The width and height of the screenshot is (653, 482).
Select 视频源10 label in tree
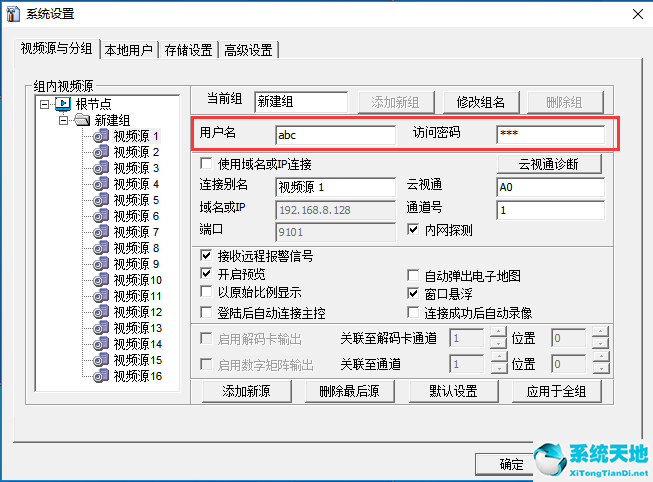click(x=138, y=280)
